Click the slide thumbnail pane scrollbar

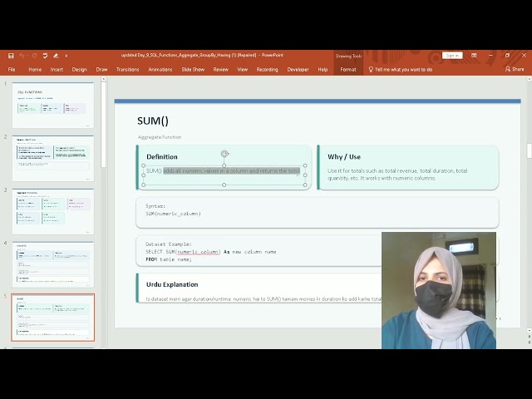pyautogui.click(x=103, y=124)
